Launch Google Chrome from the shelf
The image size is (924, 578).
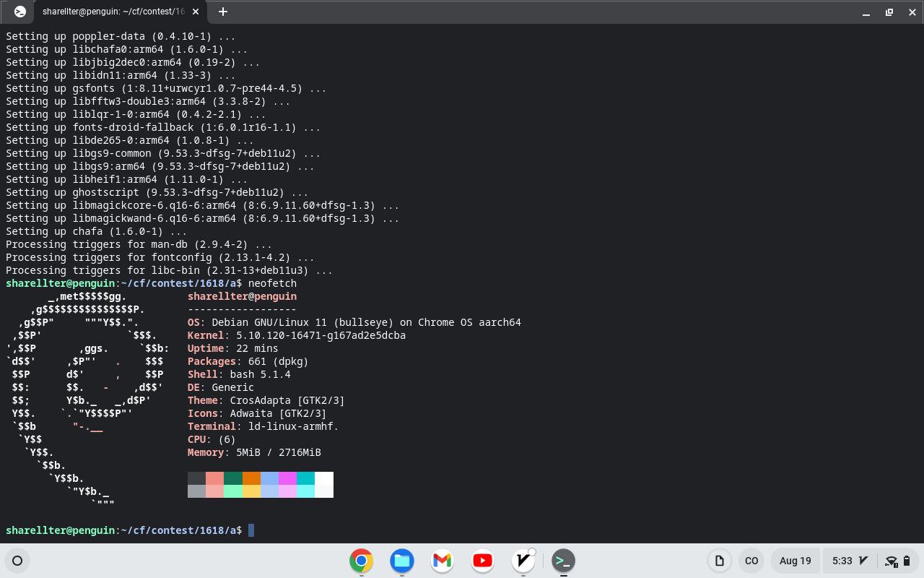(362, 561)
